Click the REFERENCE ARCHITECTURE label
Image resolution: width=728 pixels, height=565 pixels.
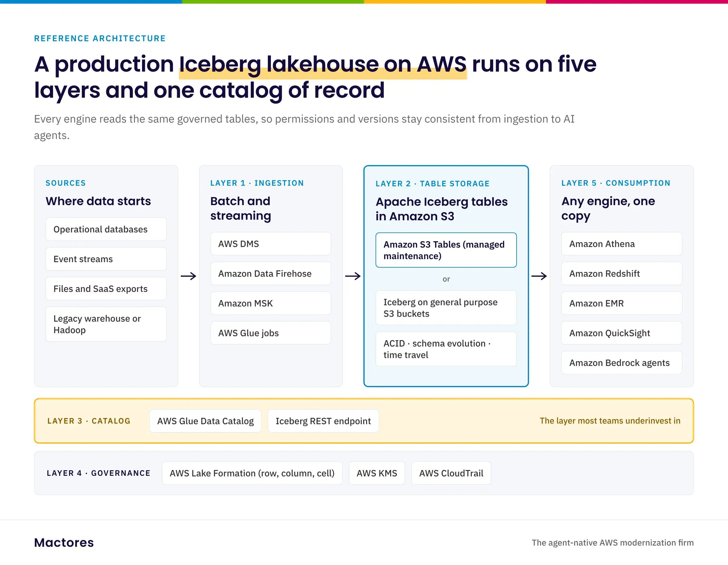pyautogui.click(x=100, y=38)
